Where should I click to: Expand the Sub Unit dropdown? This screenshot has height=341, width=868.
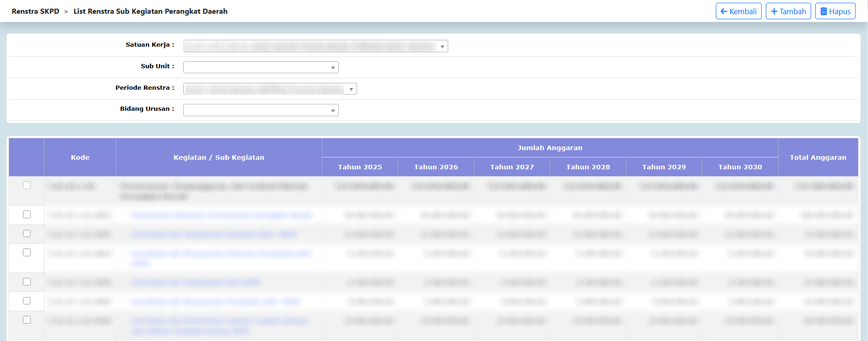(x=261, y=68)
